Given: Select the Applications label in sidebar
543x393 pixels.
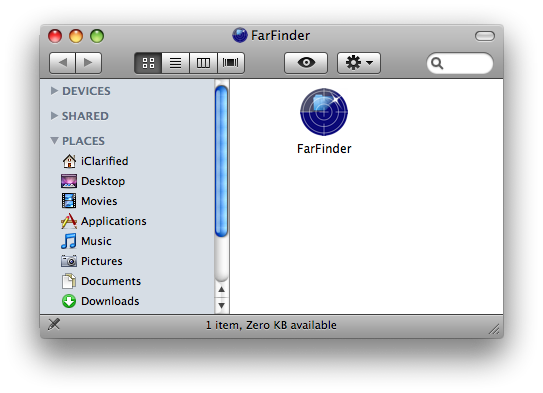Looking at the screenshot, I should pyautogui.click(x=114, y=221).
